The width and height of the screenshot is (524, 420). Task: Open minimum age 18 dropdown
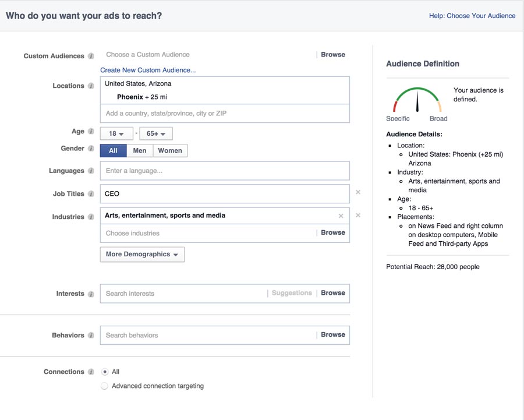(x=116, y=134)
